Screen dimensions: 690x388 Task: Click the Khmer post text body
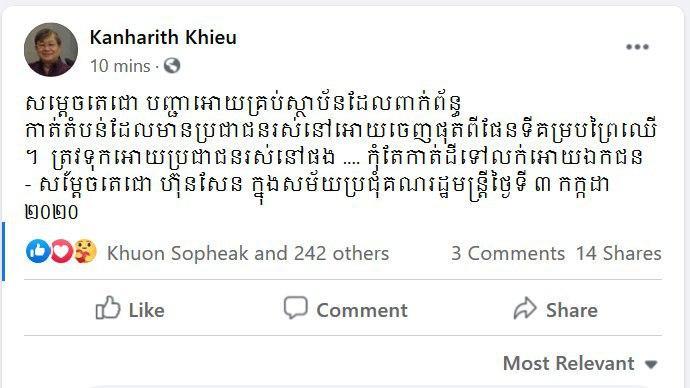[x=341, y=157]
